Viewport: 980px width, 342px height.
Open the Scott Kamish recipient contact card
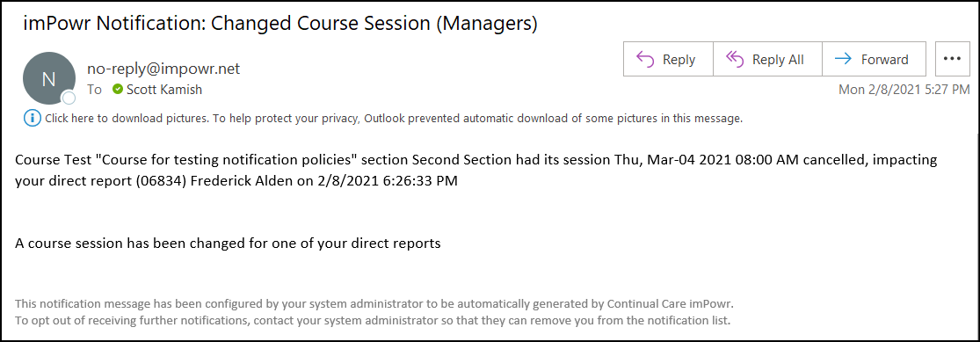point(164,90)
